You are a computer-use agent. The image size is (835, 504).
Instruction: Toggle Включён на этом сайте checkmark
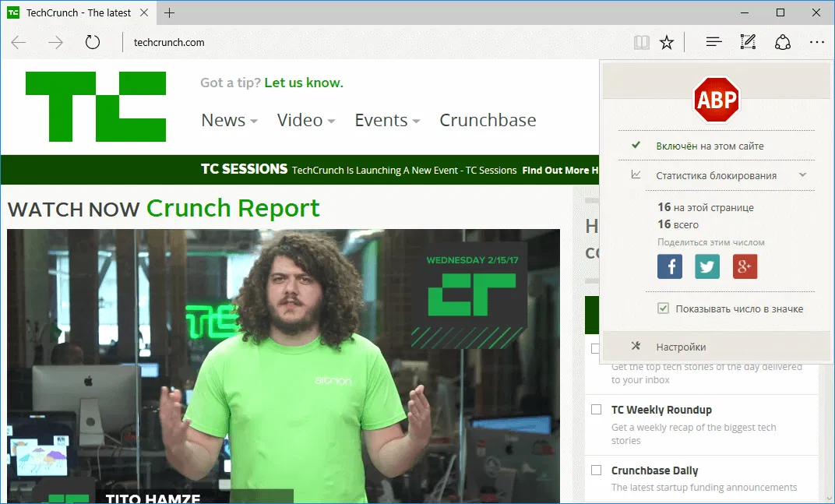click(x=636, y=145)
